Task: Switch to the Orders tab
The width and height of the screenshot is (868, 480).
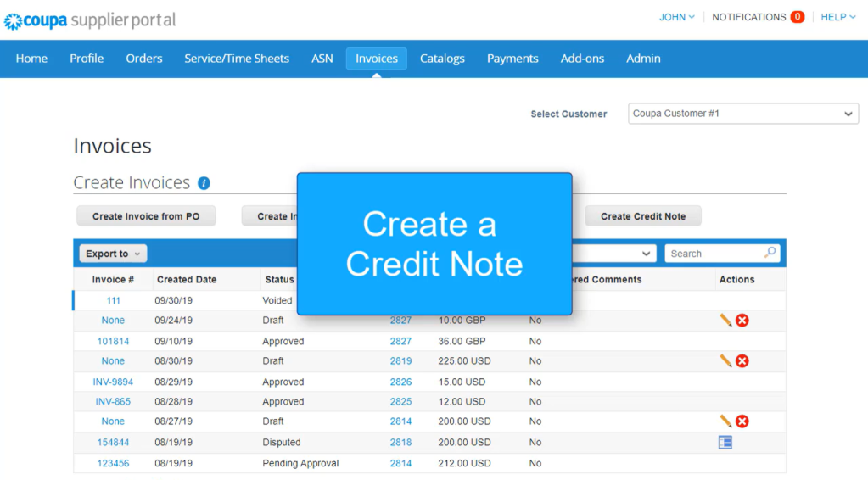Action: [x=144, y=58]
